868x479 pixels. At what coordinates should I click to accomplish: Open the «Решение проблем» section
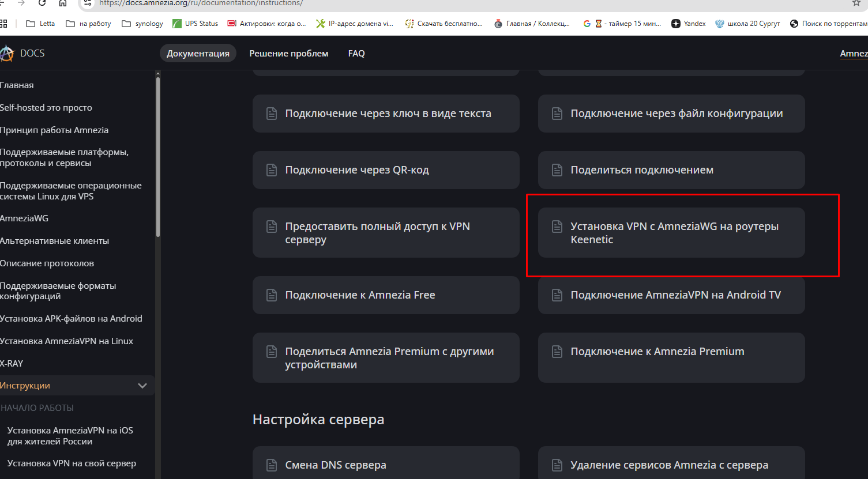289,54
